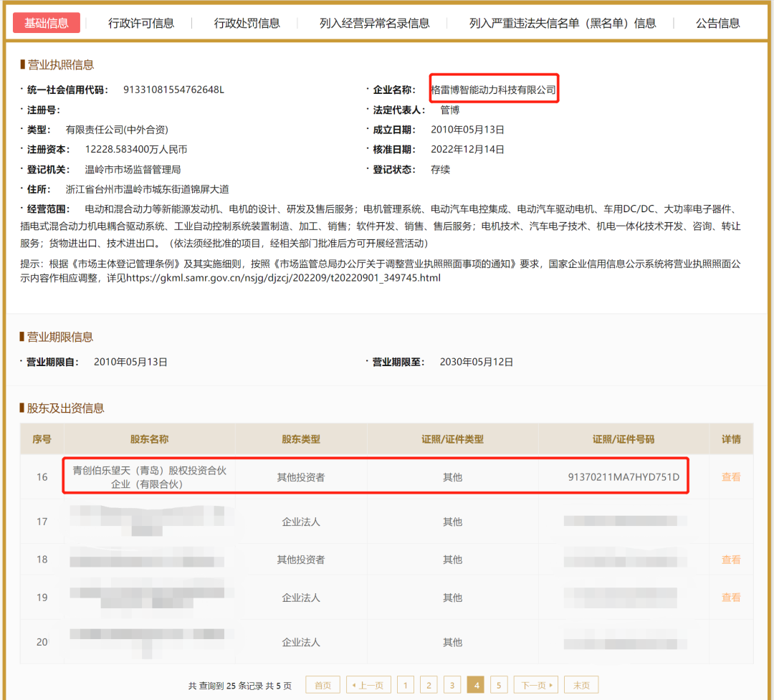
Task: Click certificate number 91370211MA7HYD751D
Action: (x=623, y=477)
